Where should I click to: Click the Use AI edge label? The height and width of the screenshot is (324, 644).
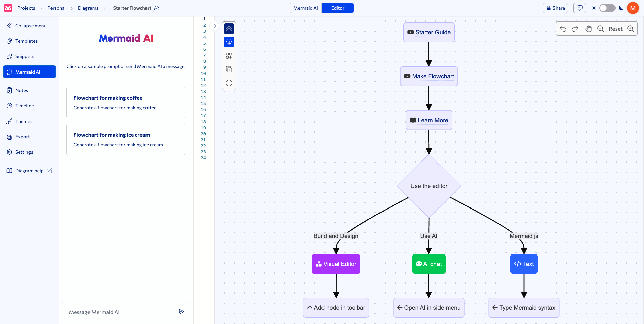coord(429,236)
